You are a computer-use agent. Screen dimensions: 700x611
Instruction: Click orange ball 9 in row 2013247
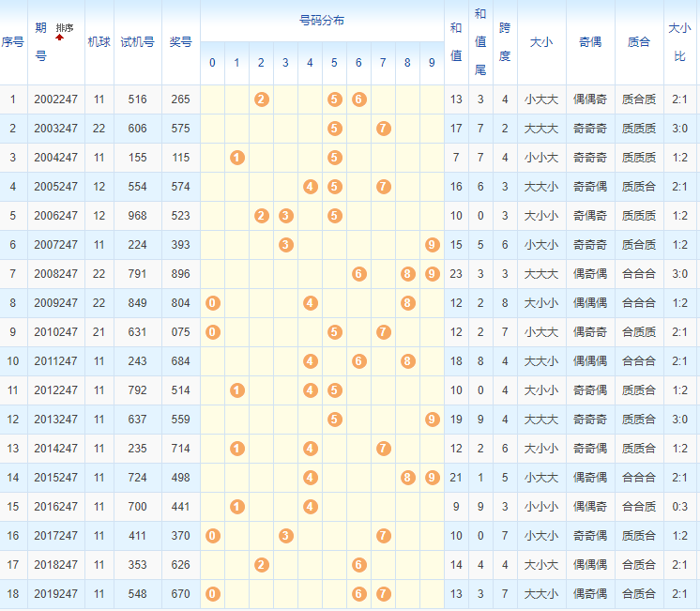[432, 420]
